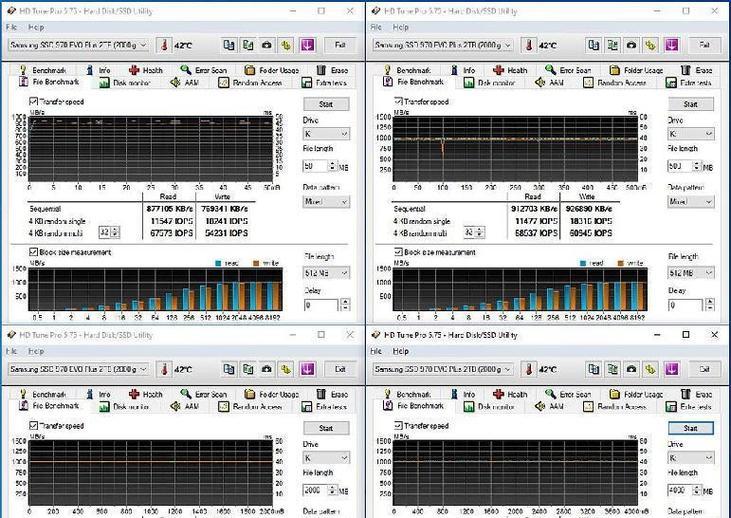Open Samsung SSD drive selector in top-left window

(x=78, y=45)
